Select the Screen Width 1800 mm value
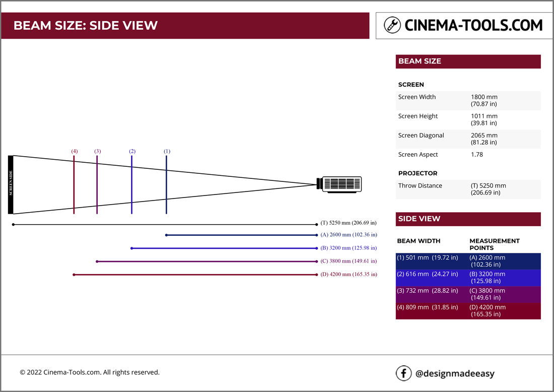Viewport: 554px width, 392px height. 484,100
